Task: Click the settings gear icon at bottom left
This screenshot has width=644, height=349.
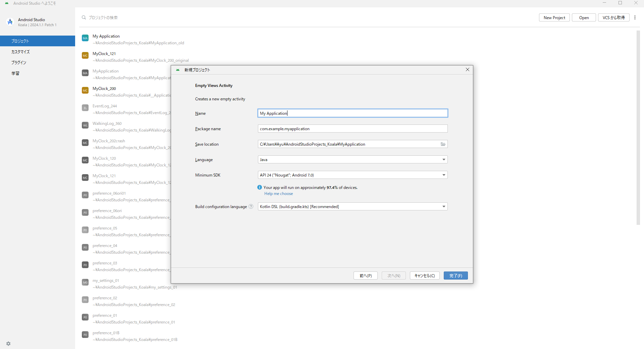Action: (x=8, y=344)
